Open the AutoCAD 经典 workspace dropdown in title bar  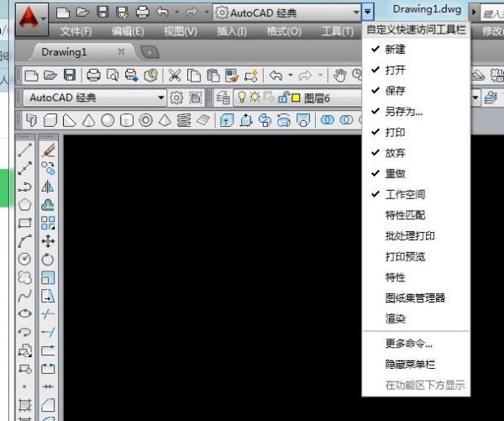point(286,13)
